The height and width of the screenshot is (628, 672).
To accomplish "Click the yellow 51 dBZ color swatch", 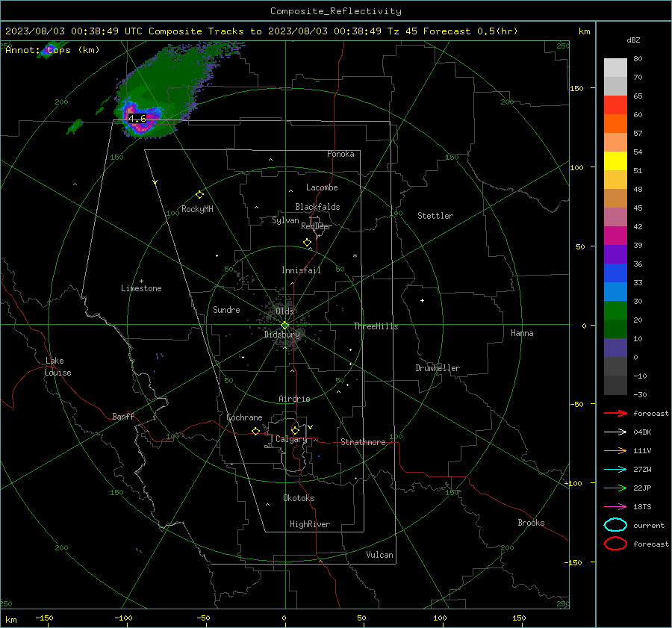I will pyautogui.click(x=615, y=161).
